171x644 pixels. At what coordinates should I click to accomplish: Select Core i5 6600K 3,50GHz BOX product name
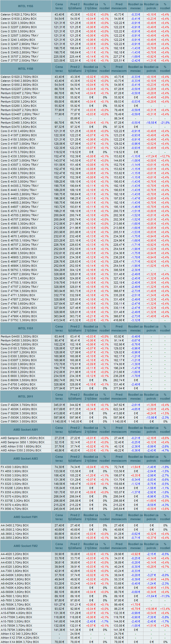19,380
